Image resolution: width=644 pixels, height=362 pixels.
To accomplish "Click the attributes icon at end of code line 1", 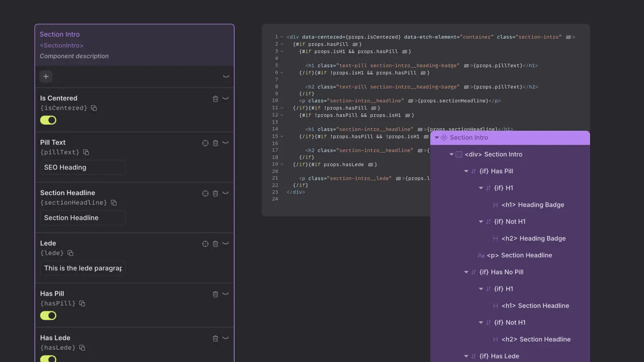I will pyautogui.click(x=568, y=37).
